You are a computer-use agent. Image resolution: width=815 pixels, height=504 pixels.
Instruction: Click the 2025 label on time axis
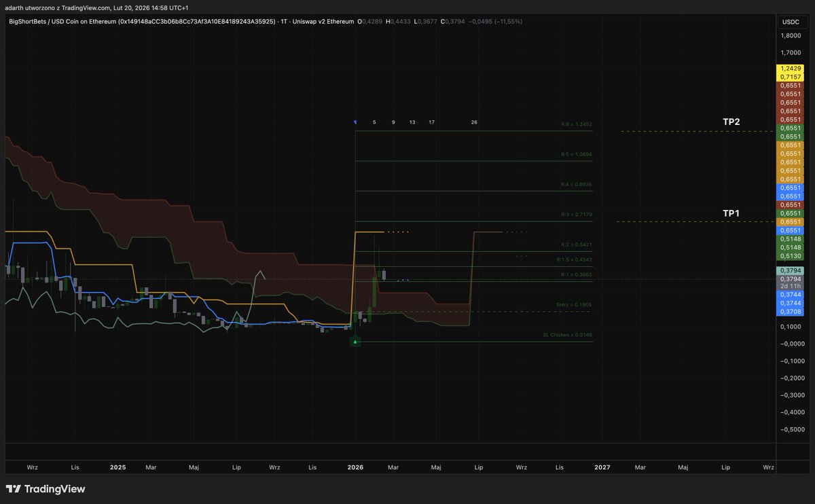[118, 467]
